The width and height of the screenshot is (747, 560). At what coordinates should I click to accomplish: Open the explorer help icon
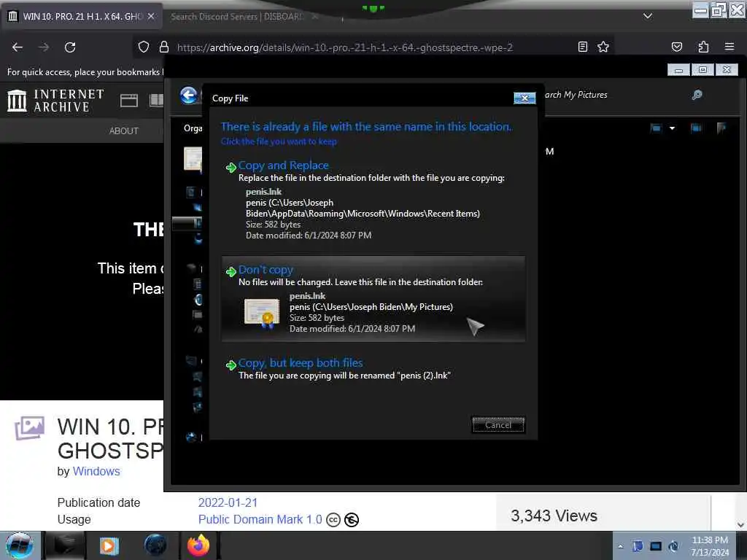(x=721, y=128)
